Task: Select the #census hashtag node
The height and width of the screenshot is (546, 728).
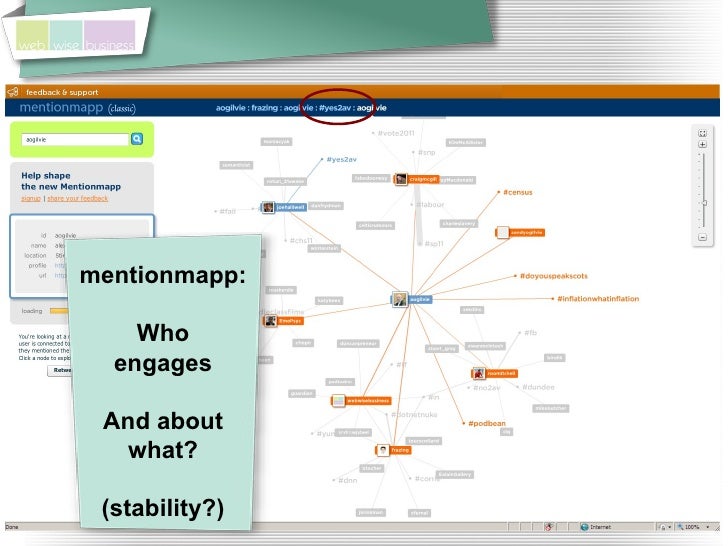Action: 518,192
